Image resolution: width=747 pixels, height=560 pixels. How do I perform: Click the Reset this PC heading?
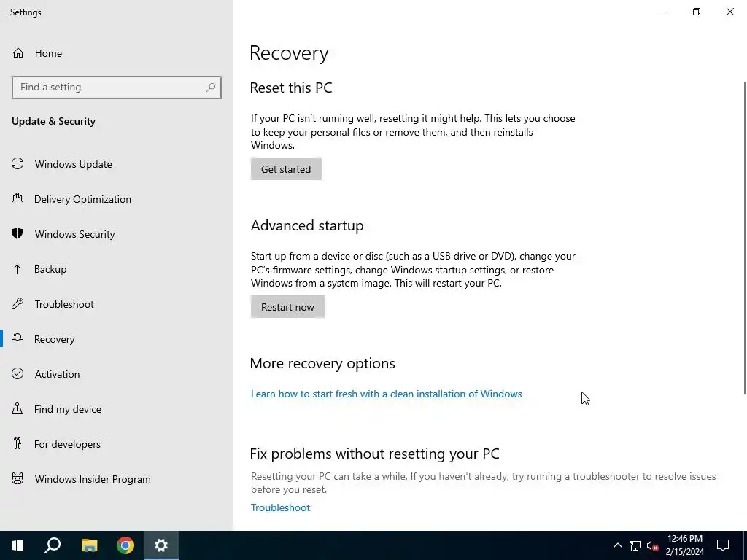point(291,87)
